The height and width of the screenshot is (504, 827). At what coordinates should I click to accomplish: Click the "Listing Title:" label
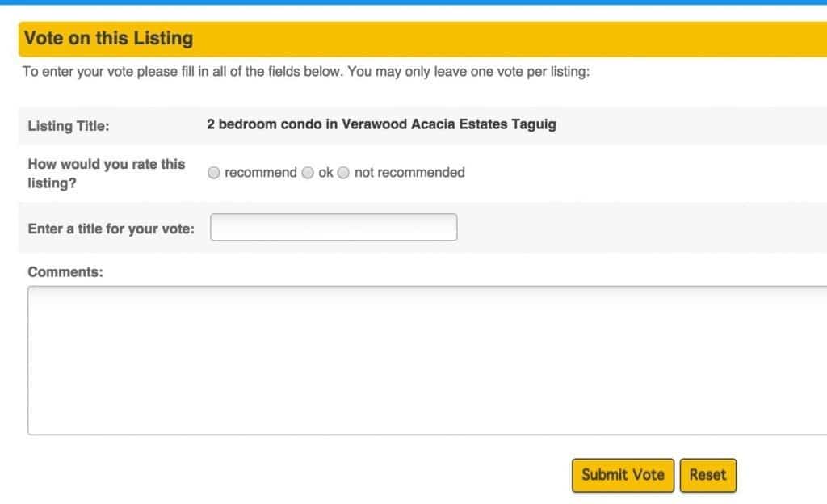tap(69, 125)
